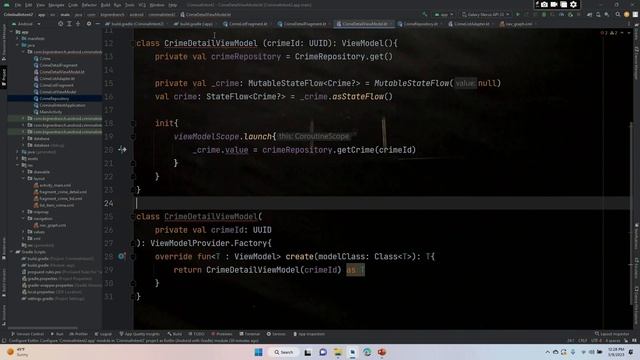Screen dimensions: 640x360
Task: Open the Project panel settings gear
Action: (89, 24)
